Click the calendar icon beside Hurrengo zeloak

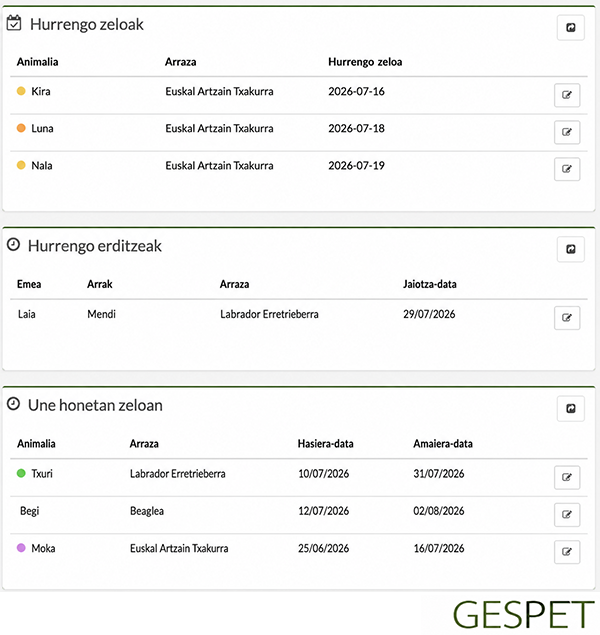[x=14, y=23]
